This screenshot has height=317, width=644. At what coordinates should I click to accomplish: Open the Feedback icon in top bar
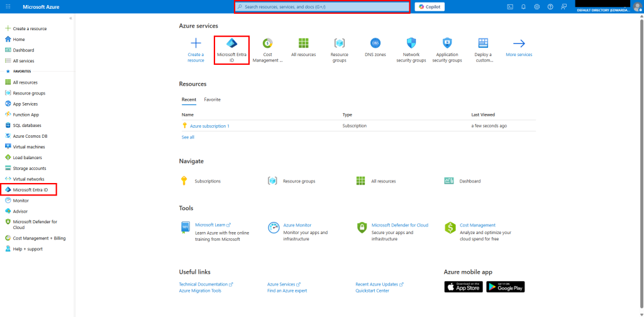564,6
